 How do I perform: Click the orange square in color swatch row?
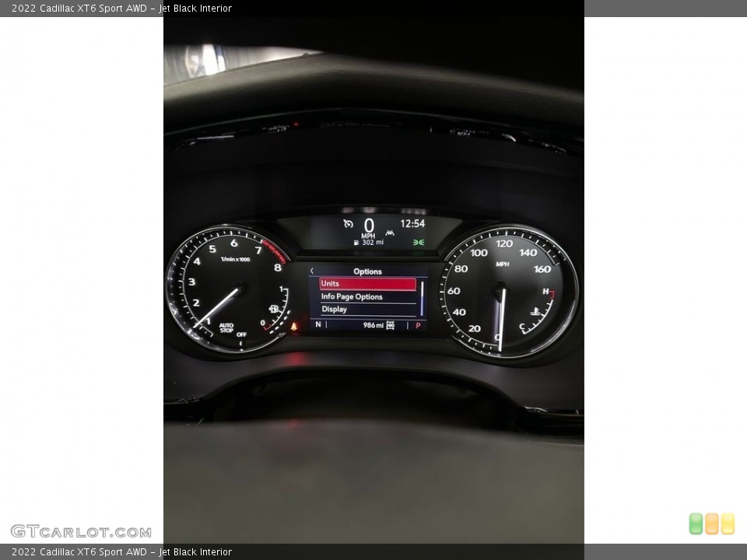[x=712, y=523]
